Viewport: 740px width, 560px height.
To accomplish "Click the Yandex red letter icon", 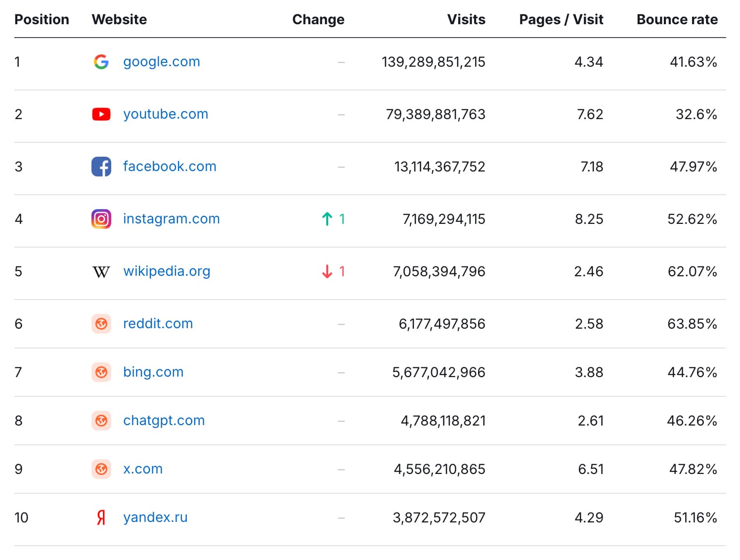I will pos(101,517).
